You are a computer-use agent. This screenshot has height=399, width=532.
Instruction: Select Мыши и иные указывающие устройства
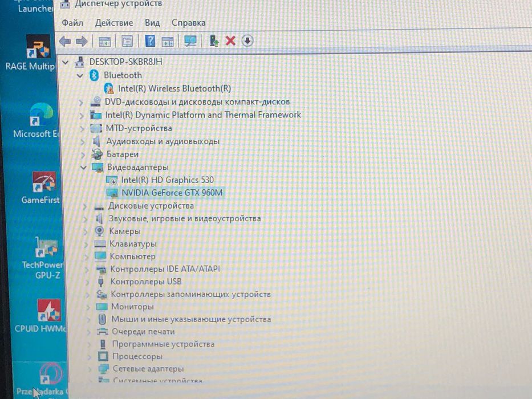click(192, 319)
